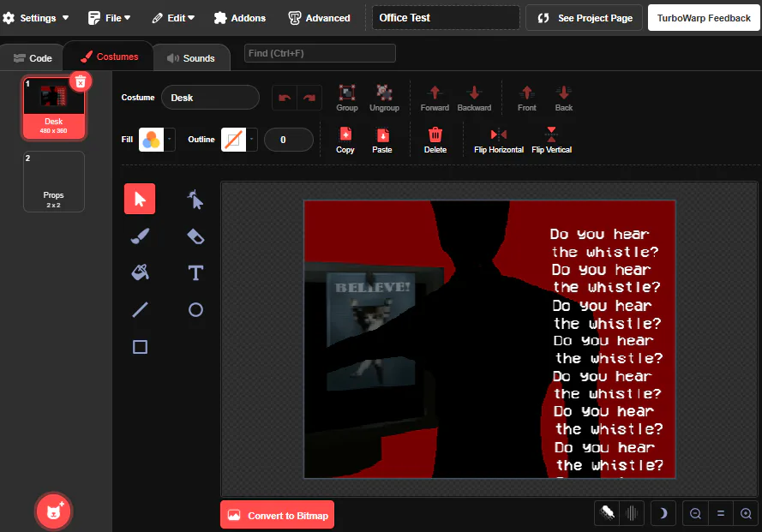
Task: Flip the selection vertically
Action: tap(551, 140)
